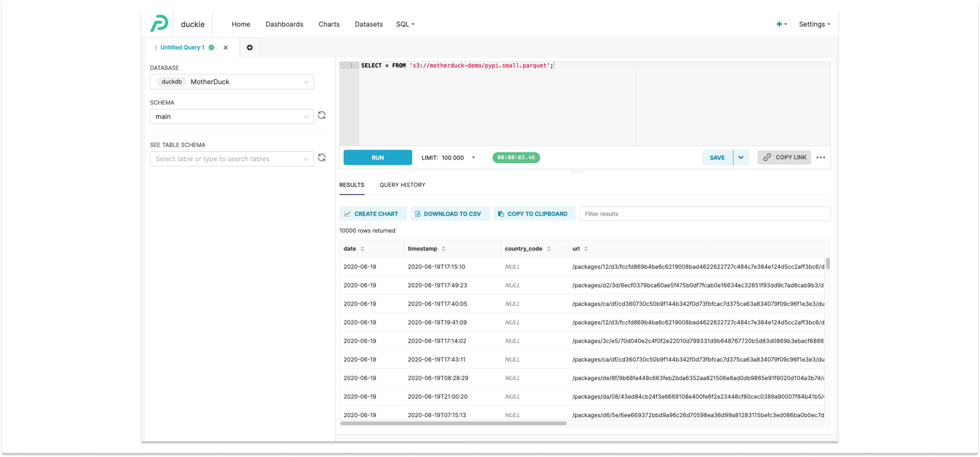Click the blue plus create icon
This screenshot has width=980, height=457.
[x=779, y=24]
